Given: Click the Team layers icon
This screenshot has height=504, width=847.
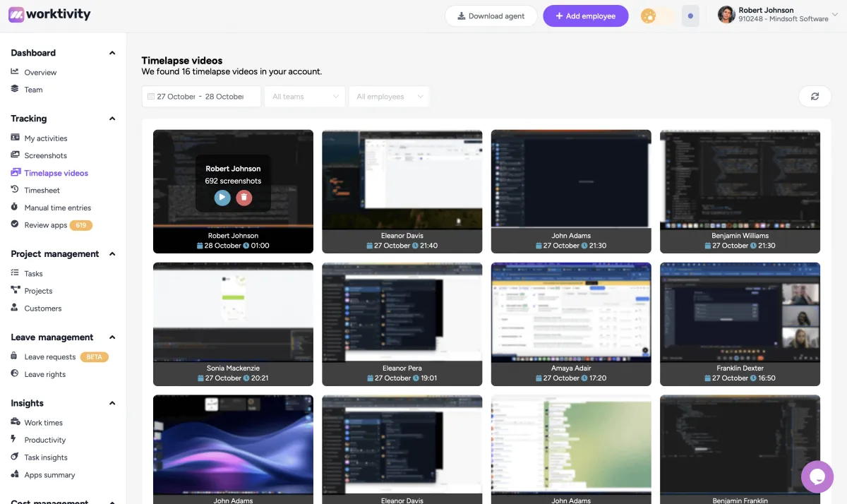Looking at the screenshot, I should (x=15, y=89).
